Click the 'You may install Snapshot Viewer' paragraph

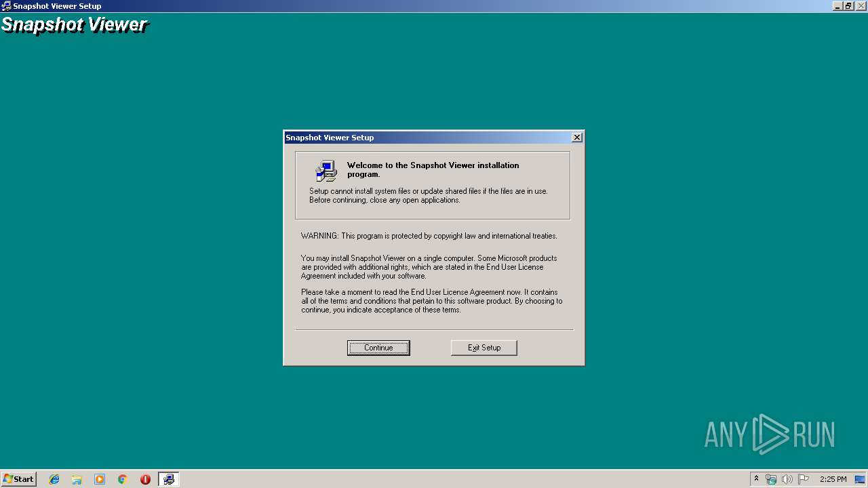pos(429,267)
